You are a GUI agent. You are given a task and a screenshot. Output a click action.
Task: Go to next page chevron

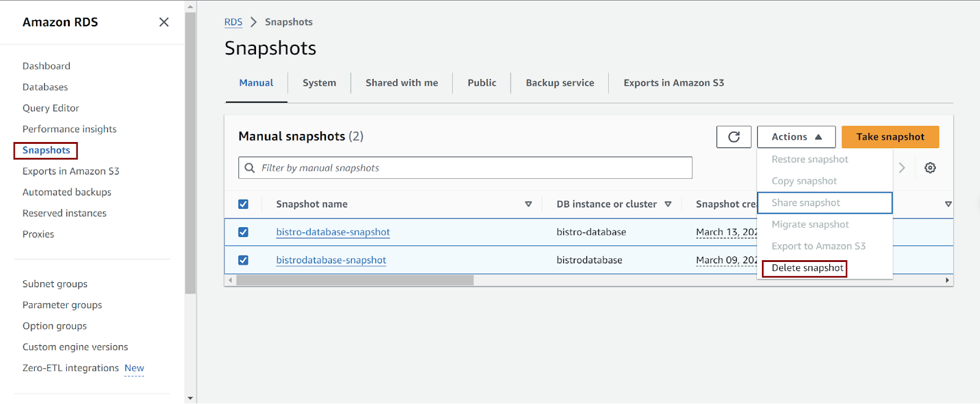(902, 168)
